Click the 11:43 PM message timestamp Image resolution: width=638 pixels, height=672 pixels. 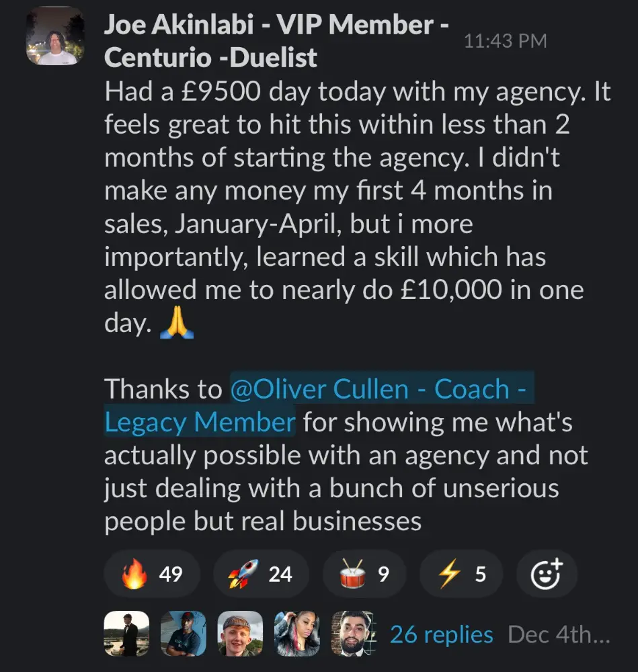(505, 41)
